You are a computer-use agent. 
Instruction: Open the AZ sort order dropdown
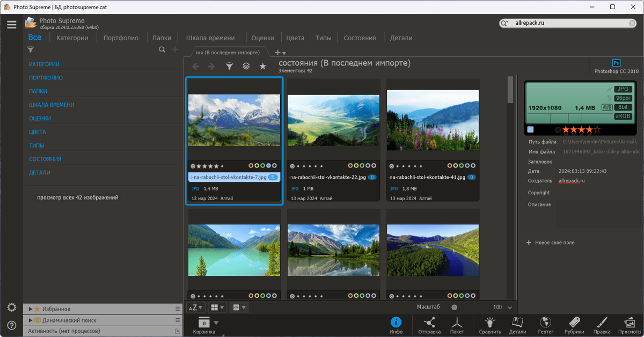(x=195, y=307)
